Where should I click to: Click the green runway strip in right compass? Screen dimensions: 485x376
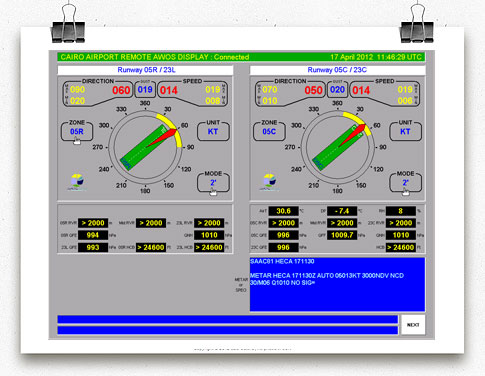(336, 148)
